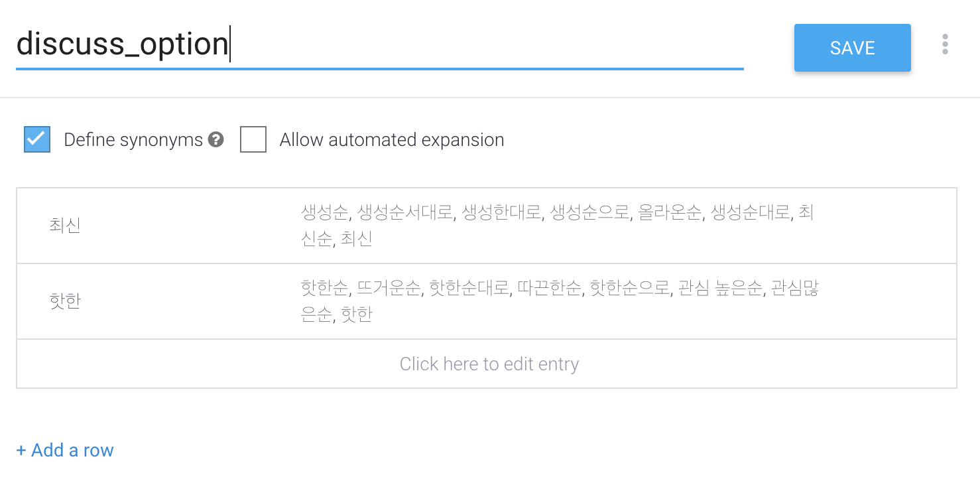Select the 따끈한순 synonym
This screenshot has height=495, width=980.
click(548, 289)
